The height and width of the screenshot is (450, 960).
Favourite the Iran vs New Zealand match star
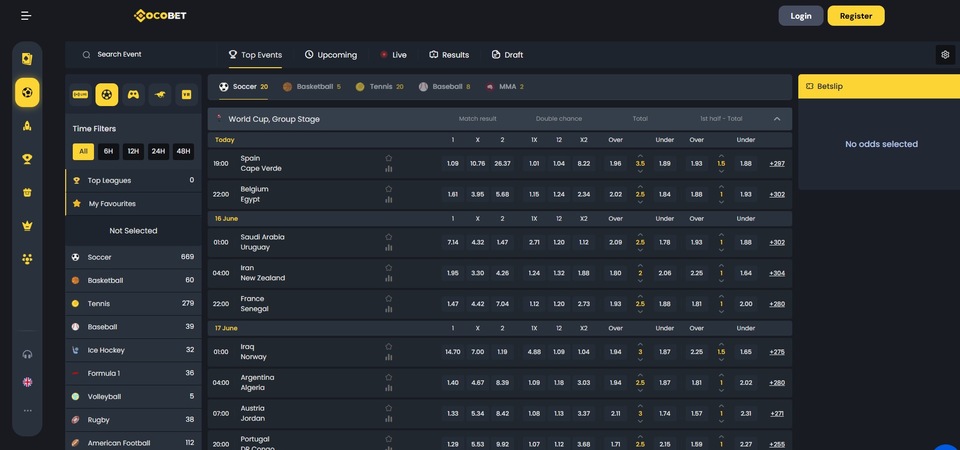tap(388, 268)
